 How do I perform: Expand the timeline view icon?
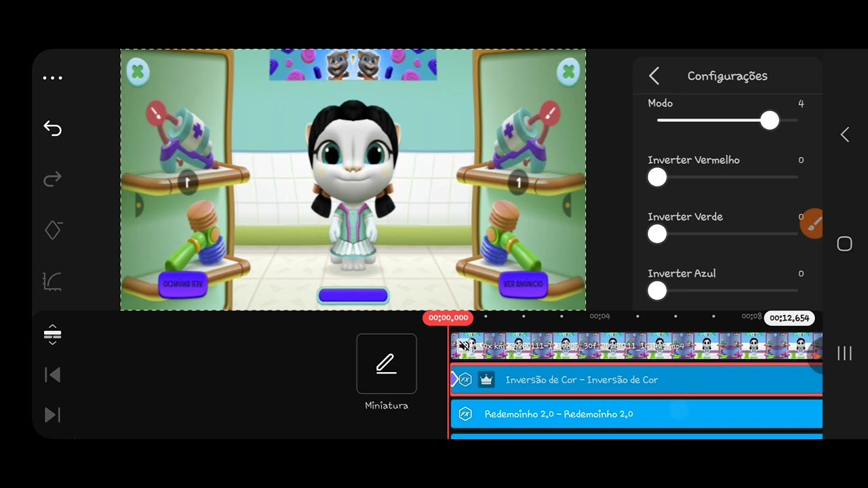[x=52, y=334]
